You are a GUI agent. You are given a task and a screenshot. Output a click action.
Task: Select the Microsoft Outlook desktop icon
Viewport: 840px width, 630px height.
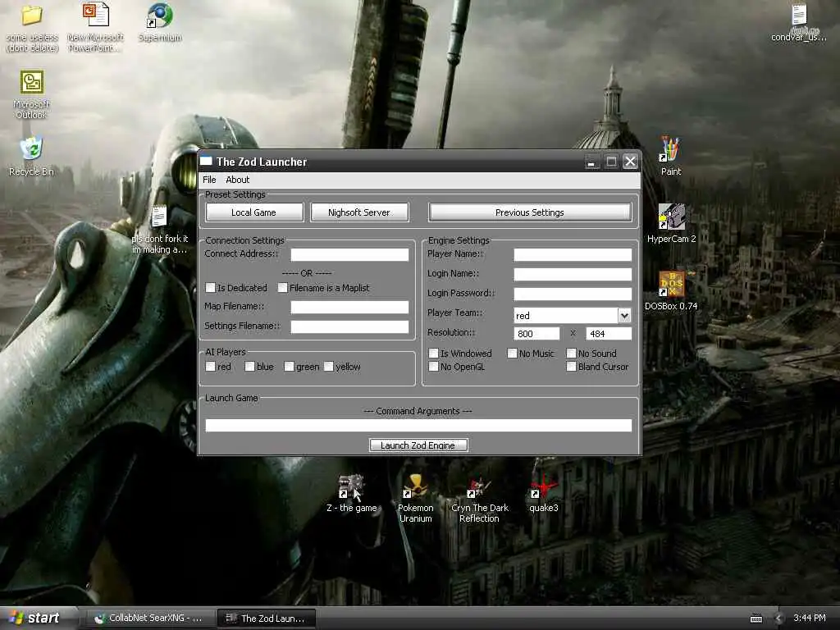click(32, 82)
